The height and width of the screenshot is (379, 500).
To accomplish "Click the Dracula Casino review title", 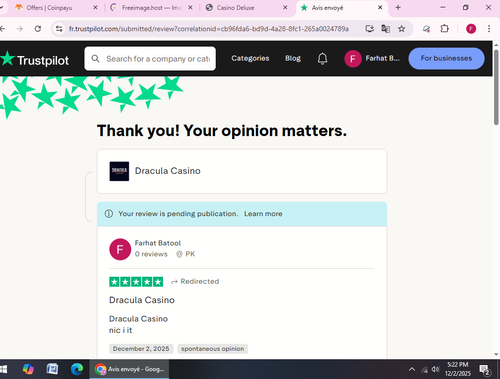I will coord(142,300).
